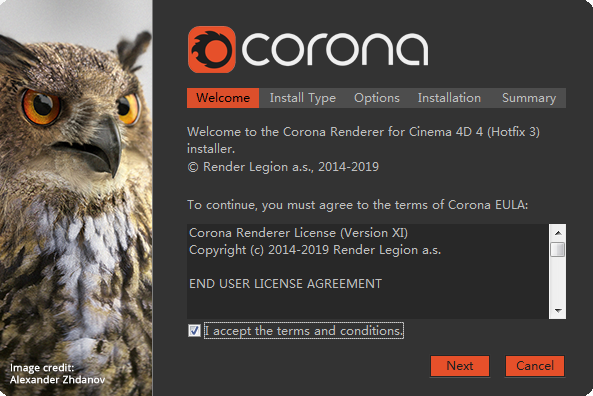Screen dimensions: 593x396
Task: Click the EULA scrollbar thumb
Action: coord(558,250)
